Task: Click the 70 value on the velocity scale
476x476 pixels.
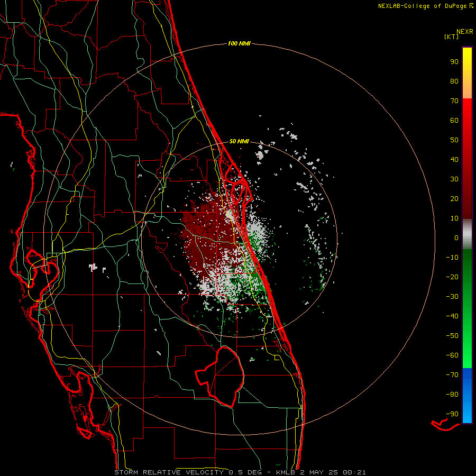Action: [454, 101]
